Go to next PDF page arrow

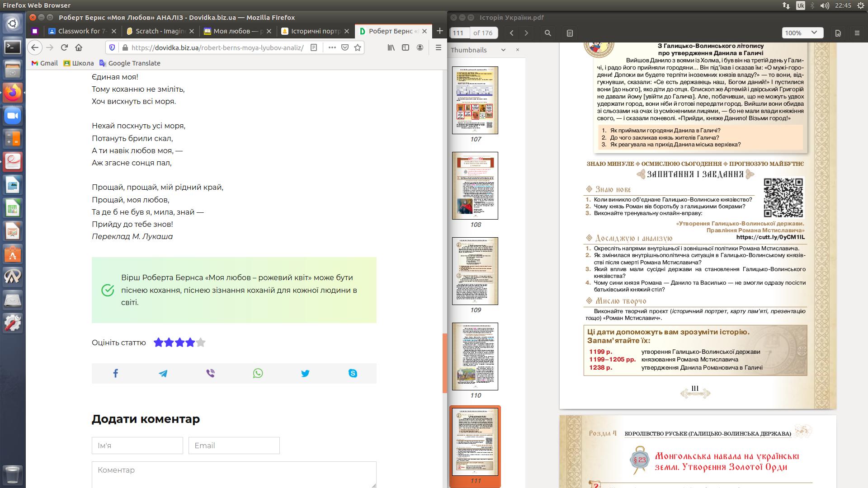[x=526, y=33]
